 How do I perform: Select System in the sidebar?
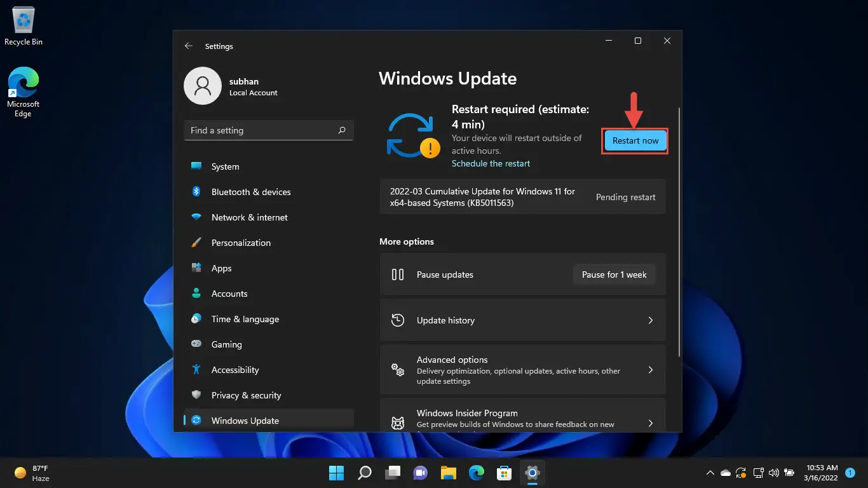tap(268, 166)
